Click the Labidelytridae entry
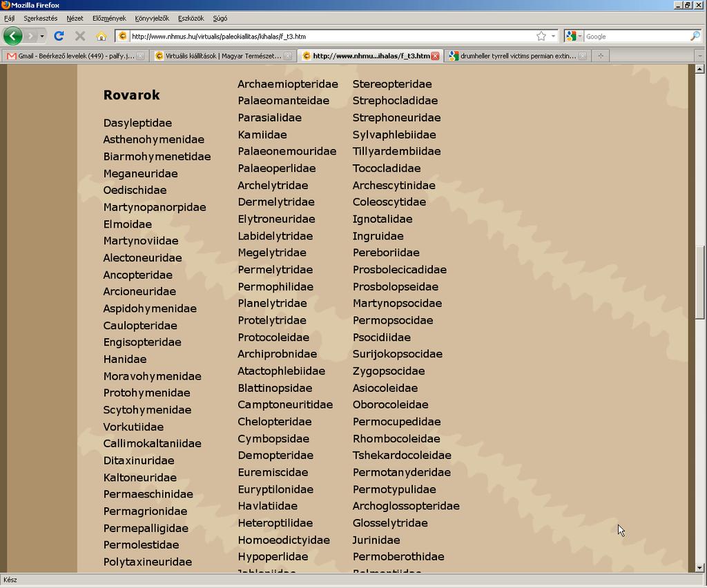 coord(275,236)
